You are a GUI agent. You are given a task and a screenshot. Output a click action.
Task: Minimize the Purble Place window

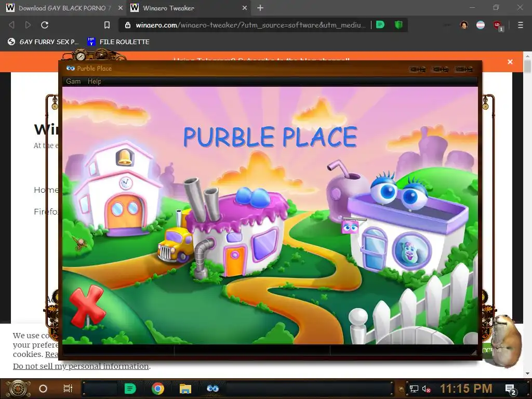(x=418, y=69)
